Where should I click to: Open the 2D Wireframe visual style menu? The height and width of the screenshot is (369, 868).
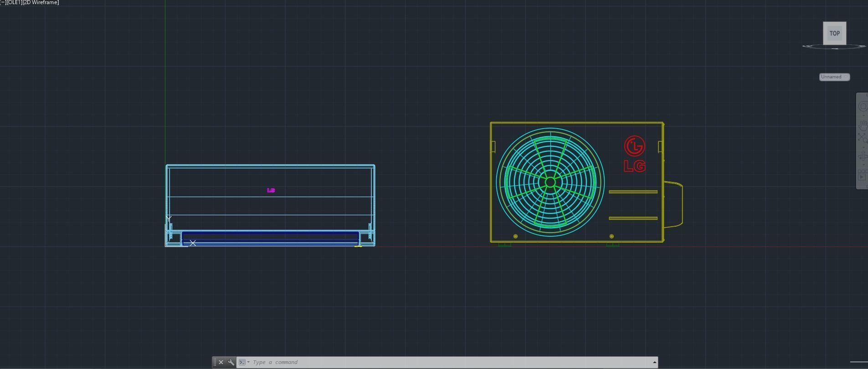(x=41, y=3)
